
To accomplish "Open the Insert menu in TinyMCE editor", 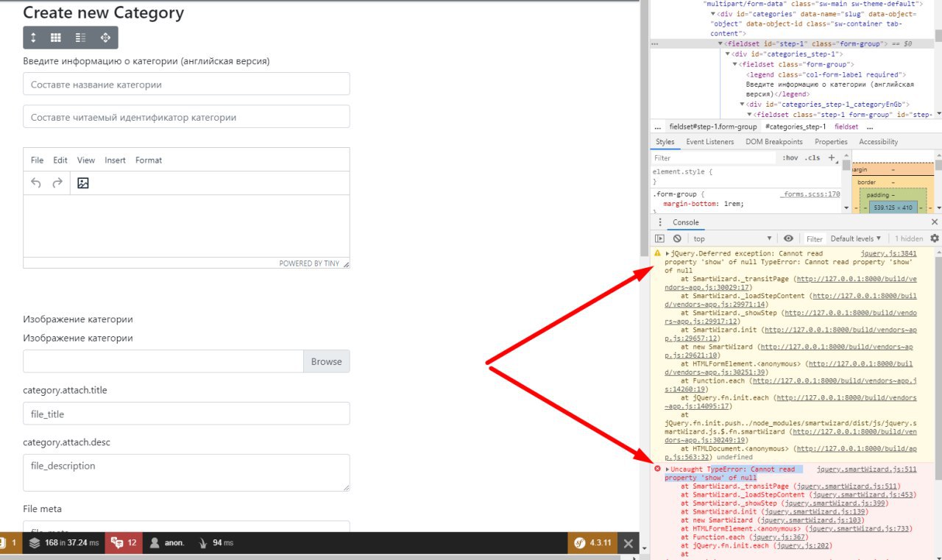I will click(115, 160).
